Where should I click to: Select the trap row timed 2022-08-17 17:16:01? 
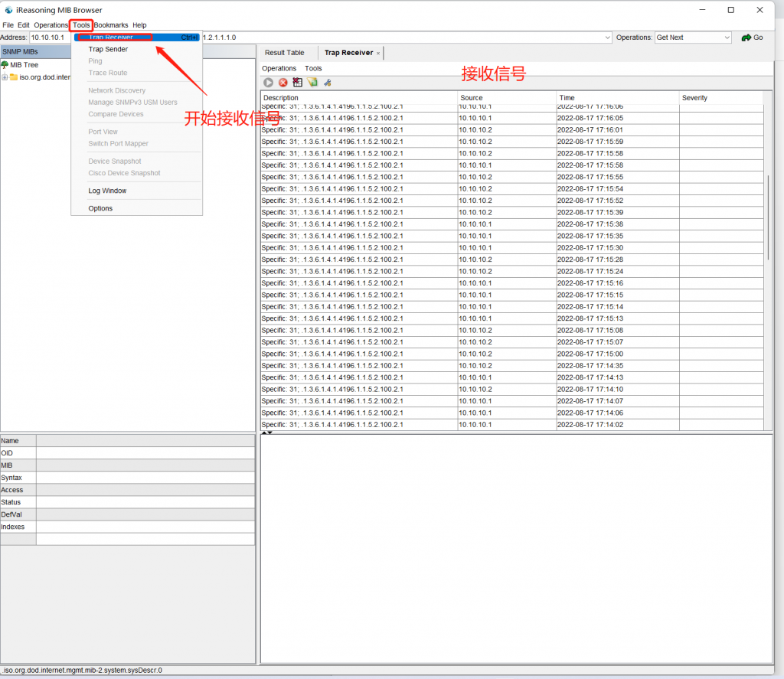click(x=512, y=130)
